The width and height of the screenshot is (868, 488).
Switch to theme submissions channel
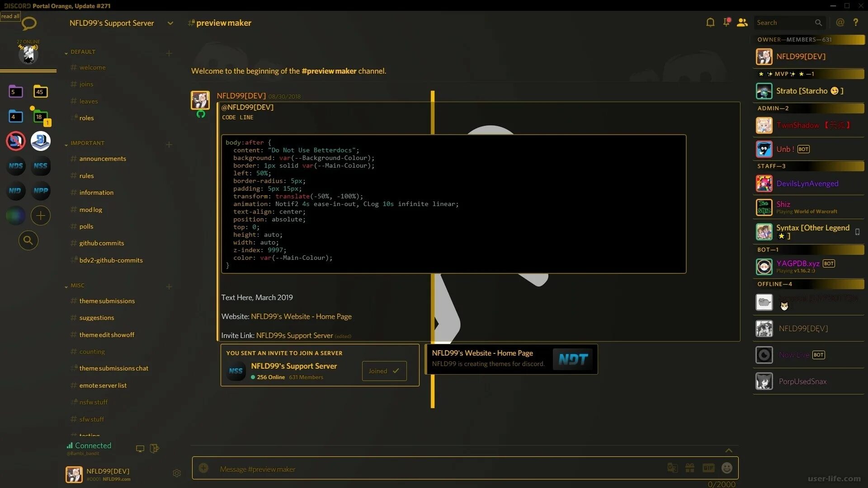(x=107, y=301)
